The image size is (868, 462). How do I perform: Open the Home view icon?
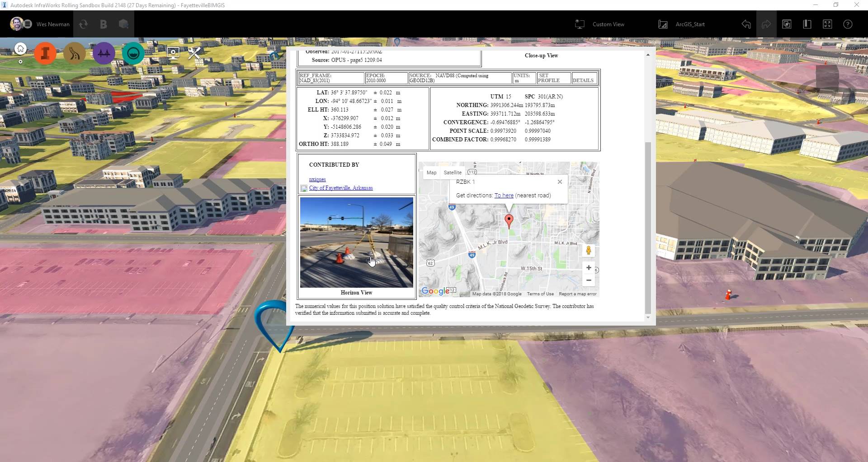coord(20,48)
